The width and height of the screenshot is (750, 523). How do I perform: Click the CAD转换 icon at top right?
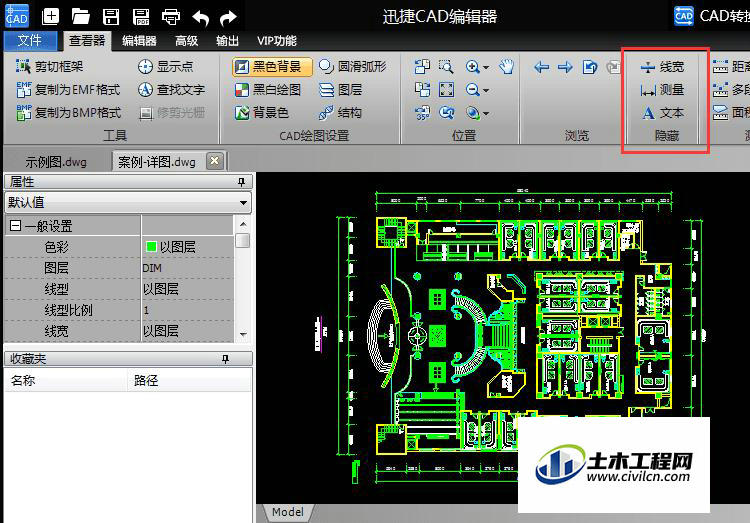pyautogui.click(x=684, y=16)
